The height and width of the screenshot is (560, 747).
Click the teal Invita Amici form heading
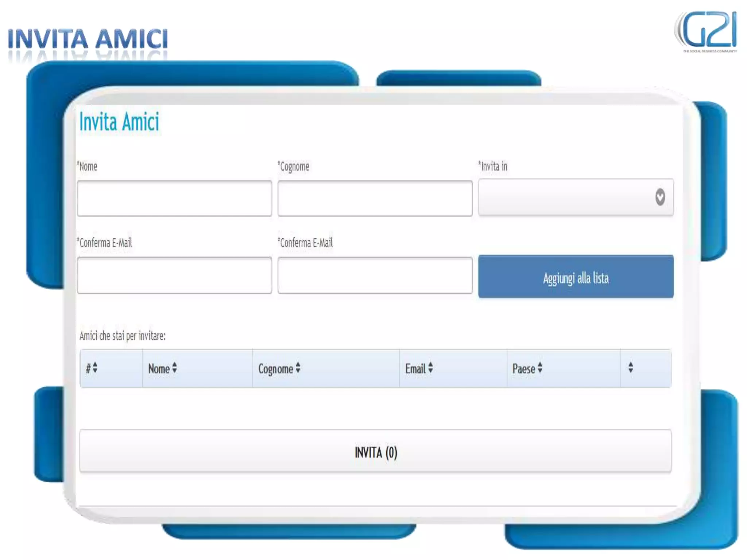tap(119, 121)
